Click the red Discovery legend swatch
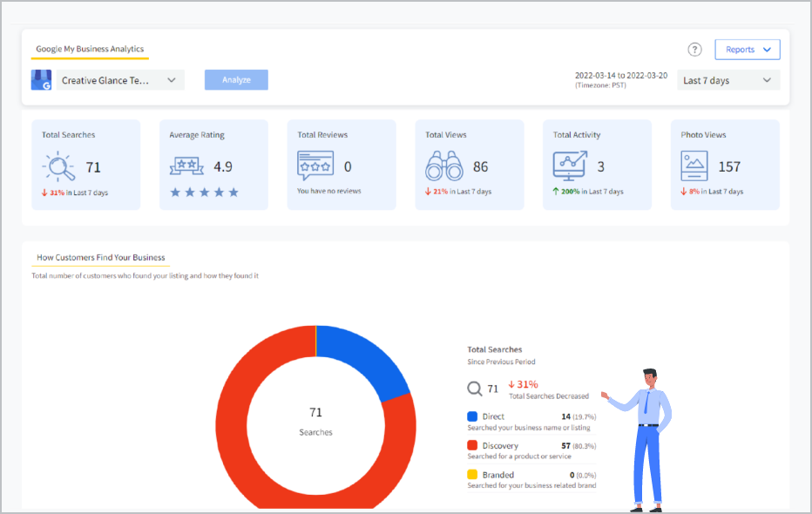The image size is (812, 514). (472, 445)
